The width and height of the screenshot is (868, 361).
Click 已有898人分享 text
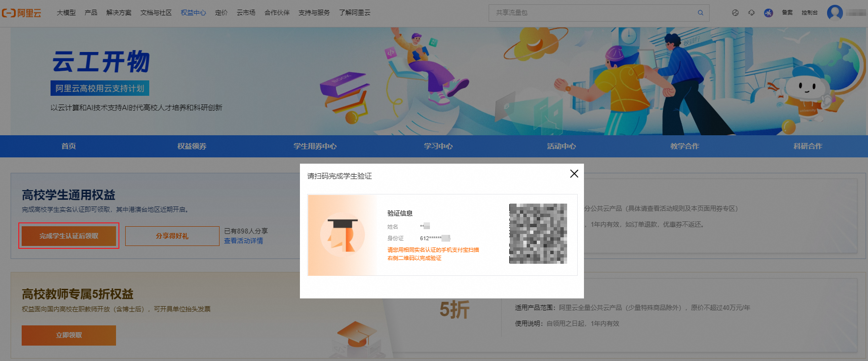pos(246,231)
